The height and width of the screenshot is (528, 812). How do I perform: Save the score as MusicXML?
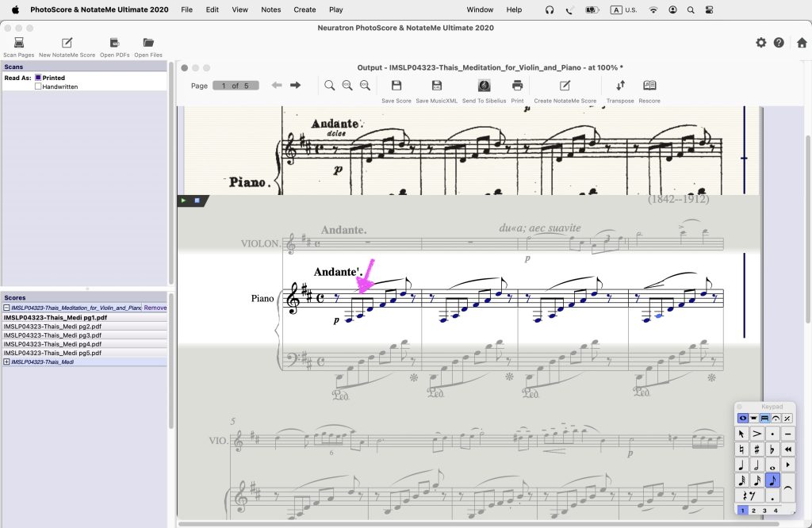pos(436,86)
